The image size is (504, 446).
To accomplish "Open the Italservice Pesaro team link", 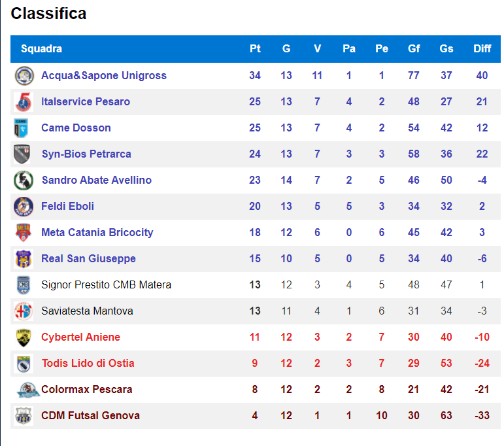I will tap(86, 101).
